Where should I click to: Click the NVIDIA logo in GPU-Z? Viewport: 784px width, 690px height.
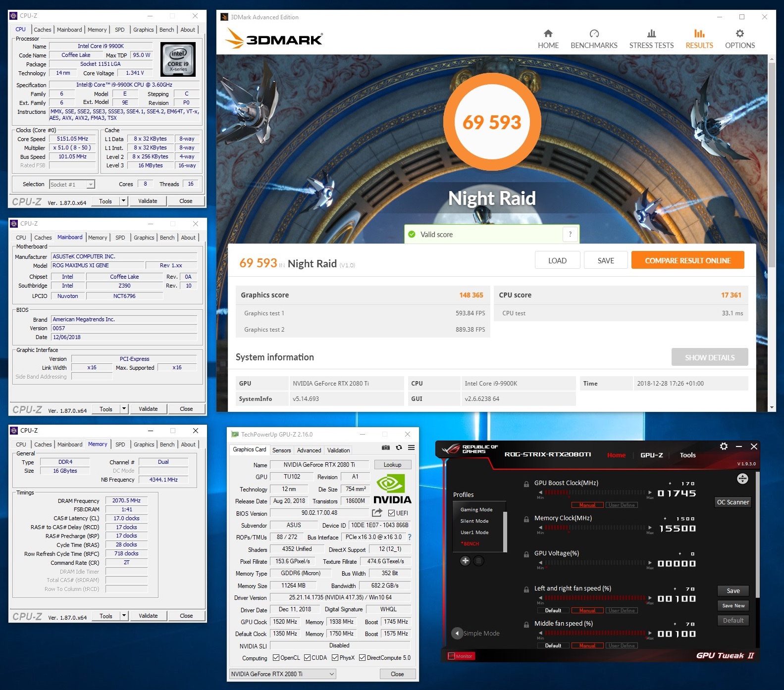tap(391, 489)
